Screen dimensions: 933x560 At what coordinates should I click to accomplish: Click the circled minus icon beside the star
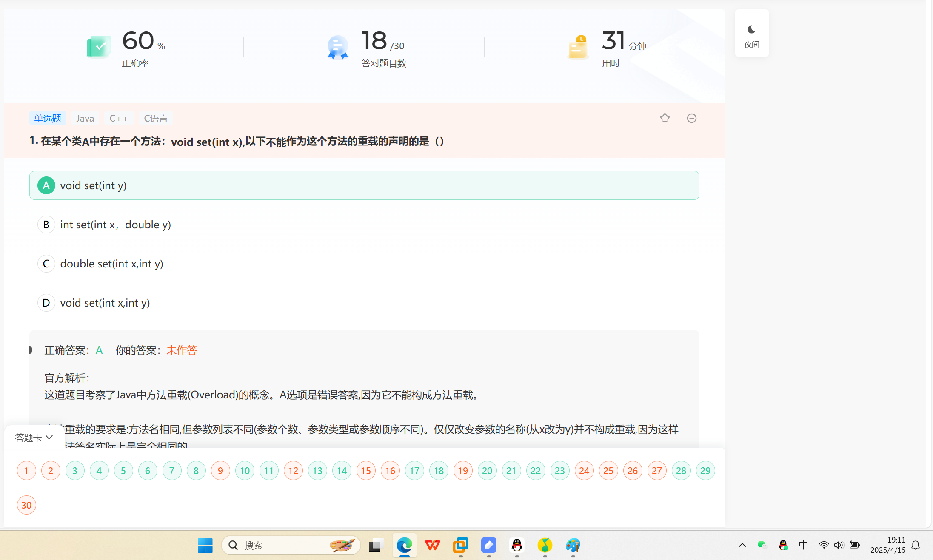pyautogui.click(x=691, y=118)
